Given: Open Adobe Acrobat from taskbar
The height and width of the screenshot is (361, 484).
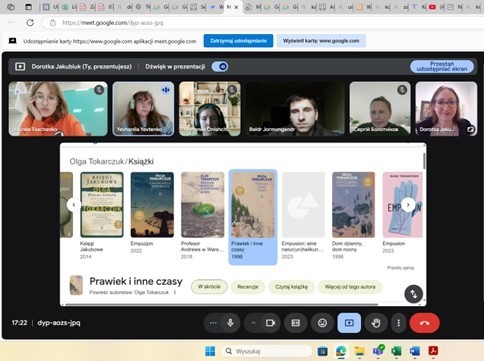Looking at the screenshot, I should coord(433,351).
